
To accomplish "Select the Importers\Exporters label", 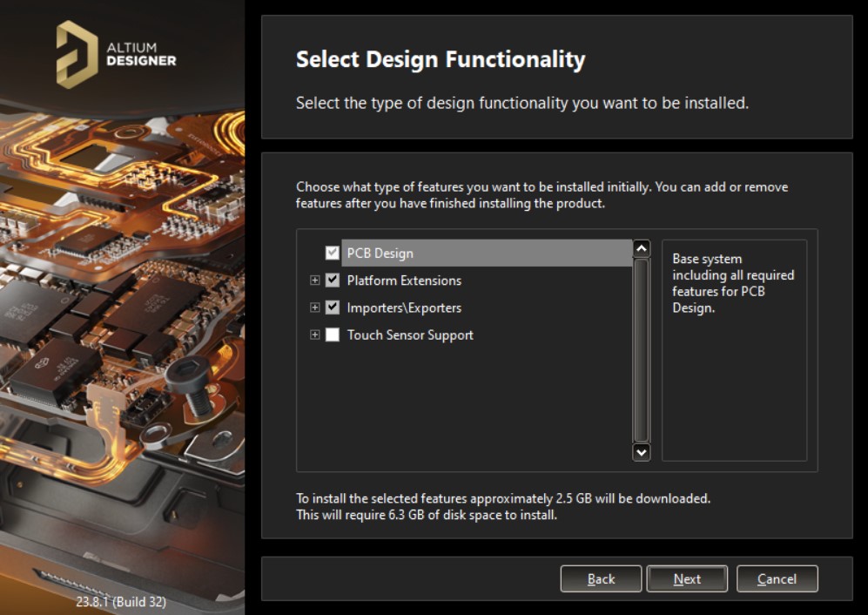I will click(x=404, y=307).
